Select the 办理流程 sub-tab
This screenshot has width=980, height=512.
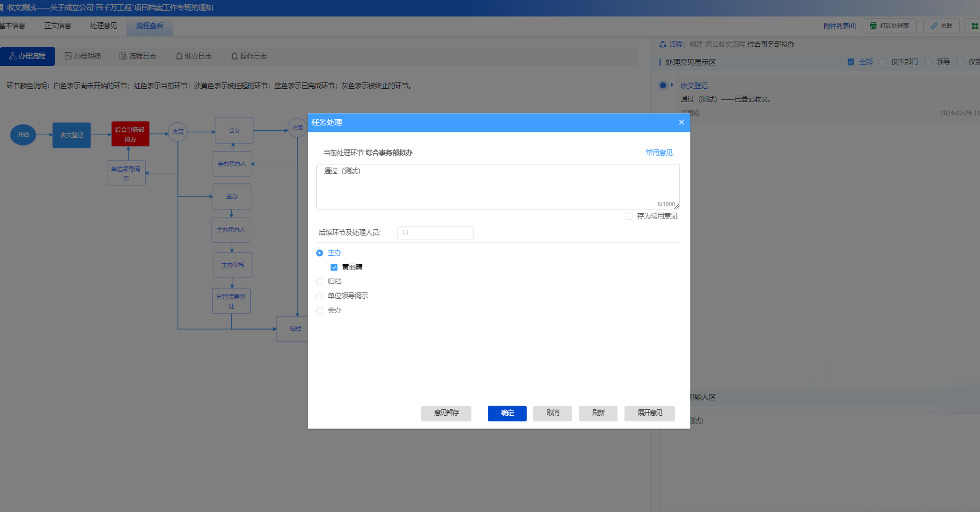[x=27, y=56]
